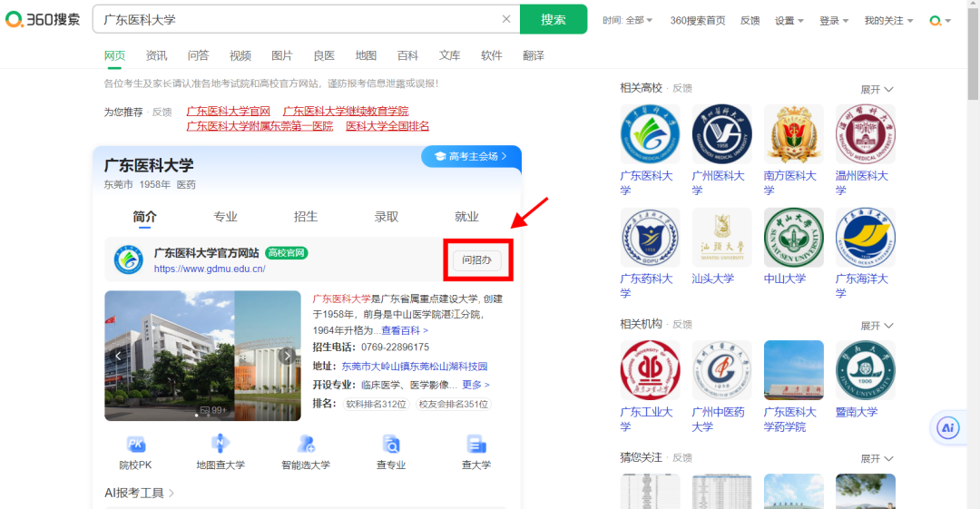The image size is (980, 509).
Task: Open the campus photo gallery 99+
Action: pos(213,410)
